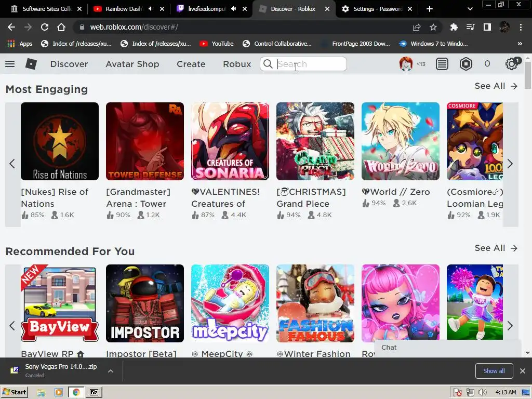This screenshot has height=399, width=532.
Task: Open the Chat panel bar
Action: click(448, 348)
